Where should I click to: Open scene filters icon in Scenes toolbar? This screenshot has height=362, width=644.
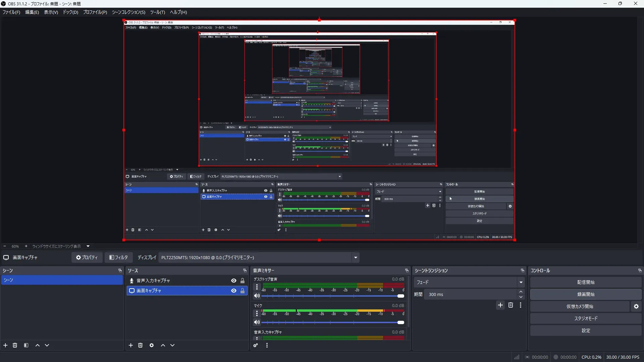(x=26, y=345)
